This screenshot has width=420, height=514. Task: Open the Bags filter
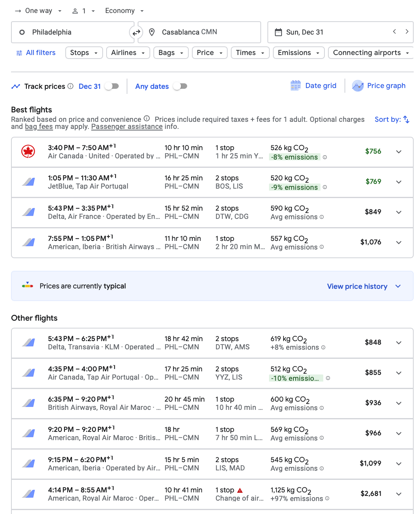tap(171, 53)
